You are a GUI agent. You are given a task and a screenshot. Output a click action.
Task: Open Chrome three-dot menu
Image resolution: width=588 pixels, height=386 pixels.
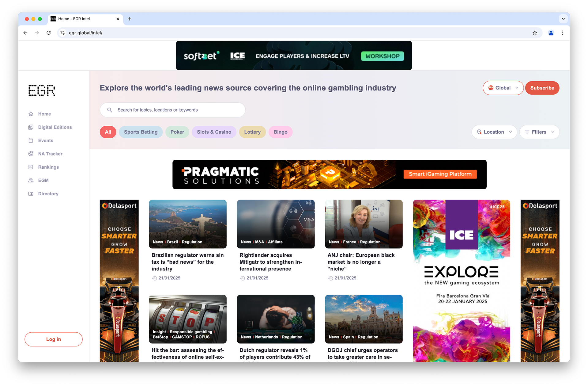(x=563, y=33)
